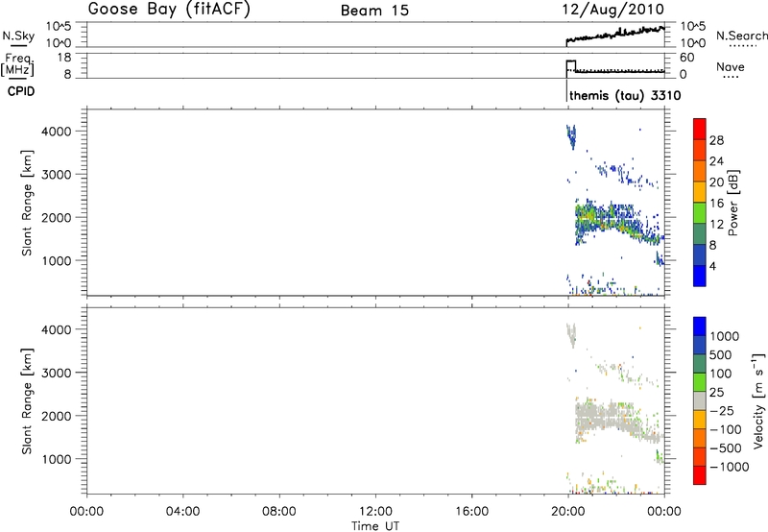
Task: Pick the red bottom segment of Velocity colorbar
Action: 700,475
